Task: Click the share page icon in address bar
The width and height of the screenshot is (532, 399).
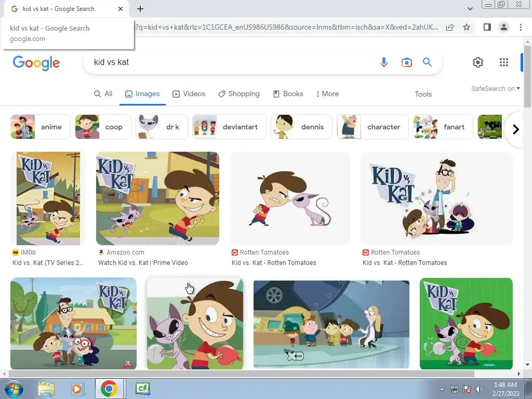Action: click(450, 27)
